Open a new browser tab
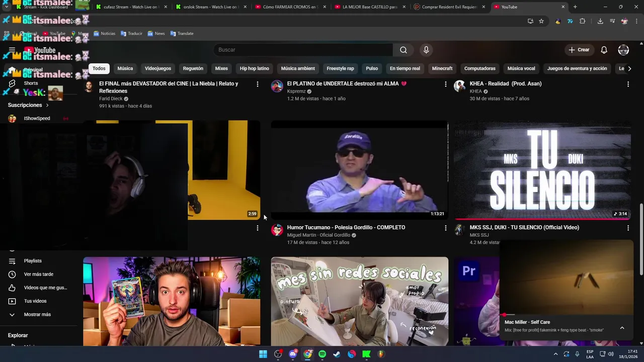Image resolution: width=644 pixels, height=362 pixels. [575, 7]
